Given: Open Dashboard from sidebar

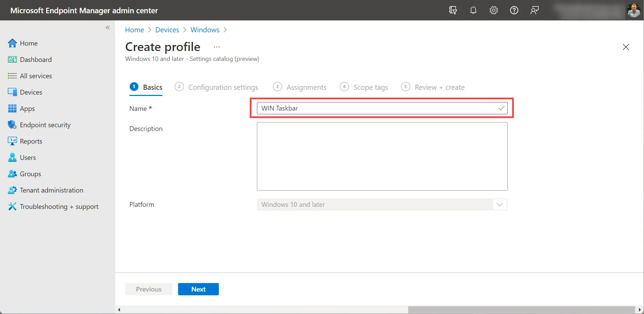Looking at the screenshot, I should coord(36,60).
